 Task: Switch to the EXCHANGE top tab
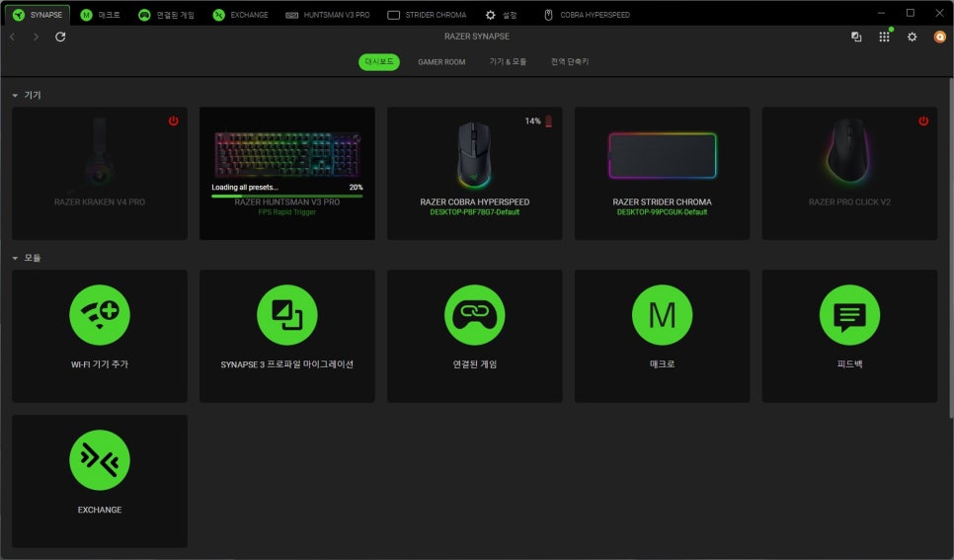(240, 15)
